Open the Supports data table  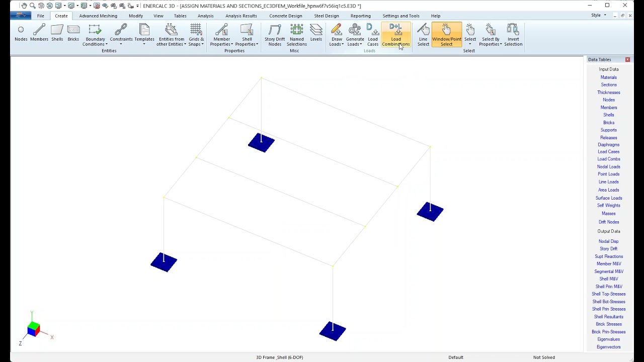(609, 130)
